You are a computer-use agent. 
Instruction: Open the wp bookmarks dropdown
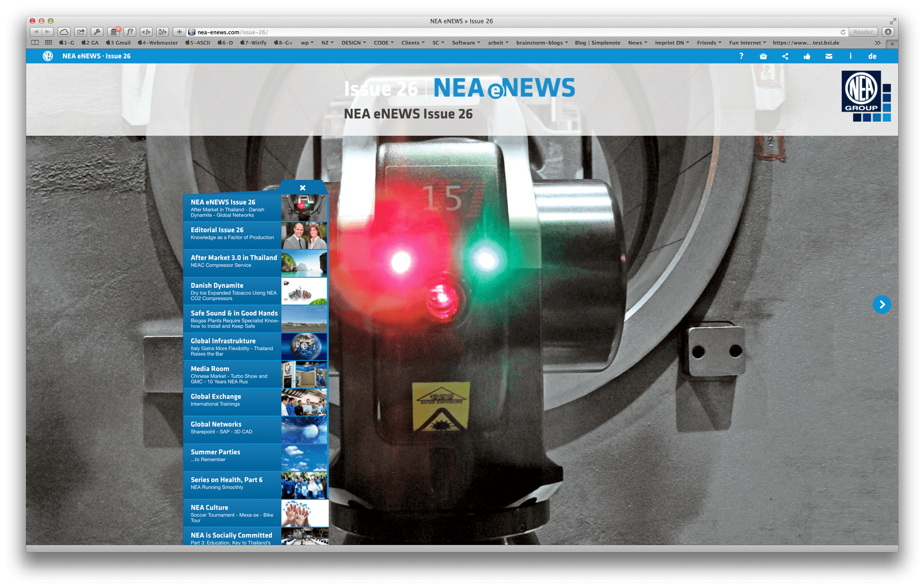pos(307,43)
